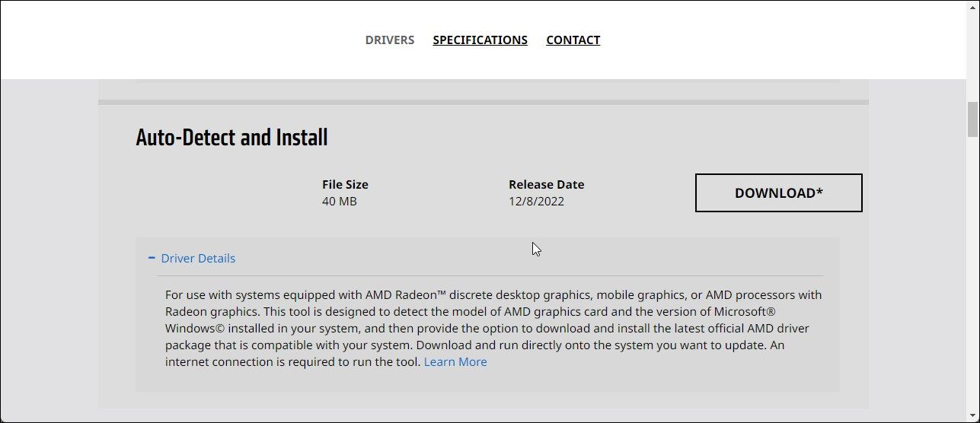
Task: Click the DOWNLOAD* button
Action: (x=779, y=192)
